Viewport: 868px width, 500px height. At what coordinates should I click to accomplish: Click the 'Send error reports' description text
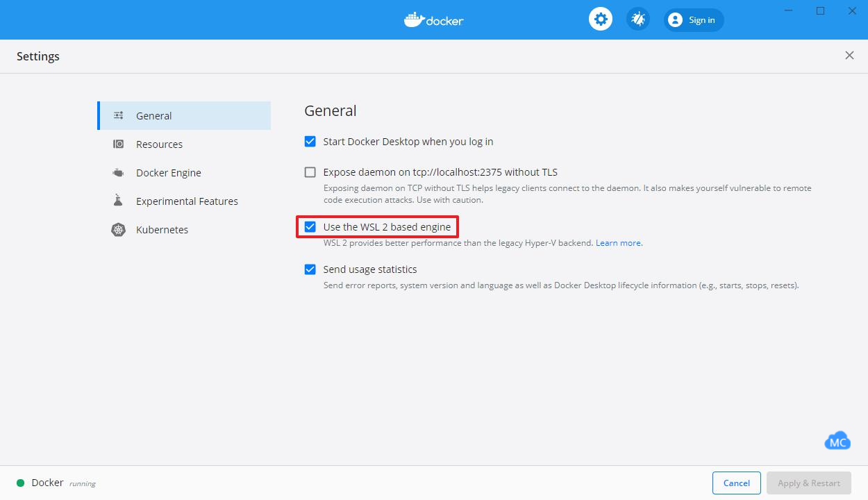tap(561, 285)
